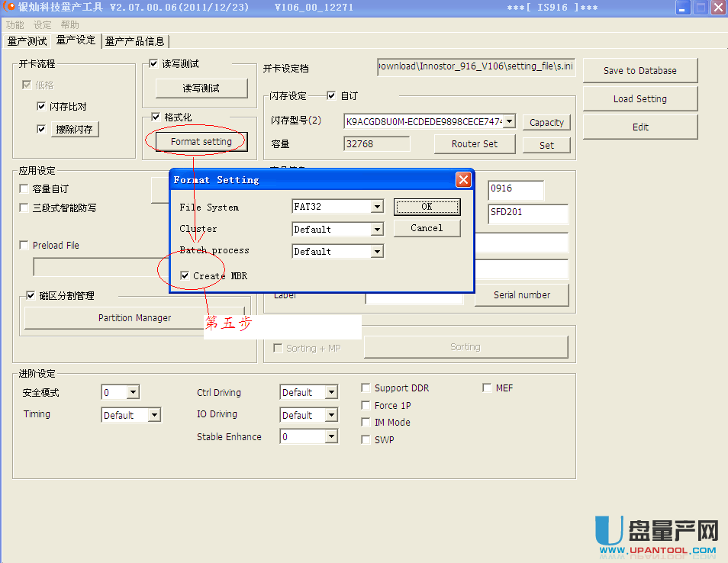Check the Preload File option
The width and height of the screenshot is (728, 563).
[x=24, y=246]
